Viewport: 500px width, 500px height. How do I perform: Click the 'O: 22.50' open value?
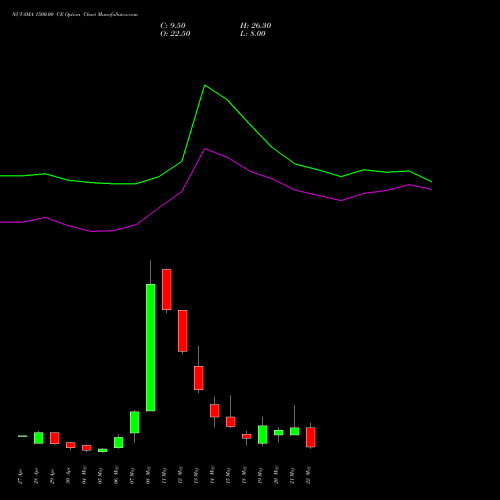pyautogui.click(x=175, y=34)
